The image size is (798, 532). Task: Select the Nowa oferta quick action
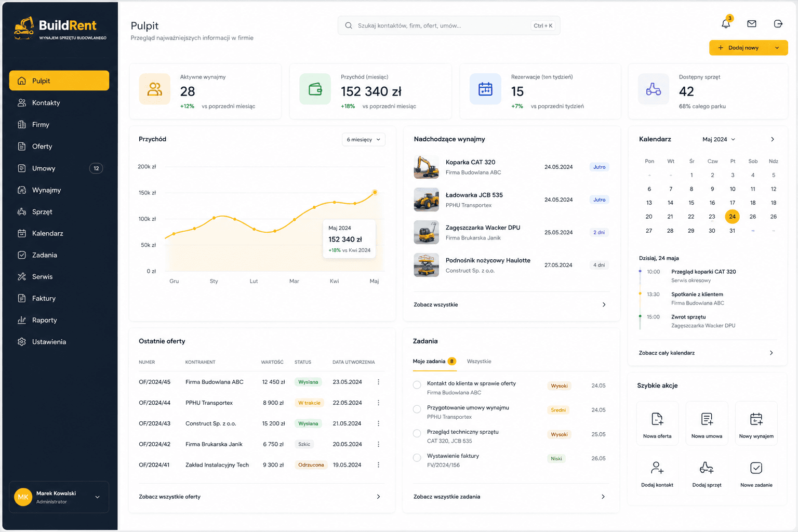click(x=657, y=423)
